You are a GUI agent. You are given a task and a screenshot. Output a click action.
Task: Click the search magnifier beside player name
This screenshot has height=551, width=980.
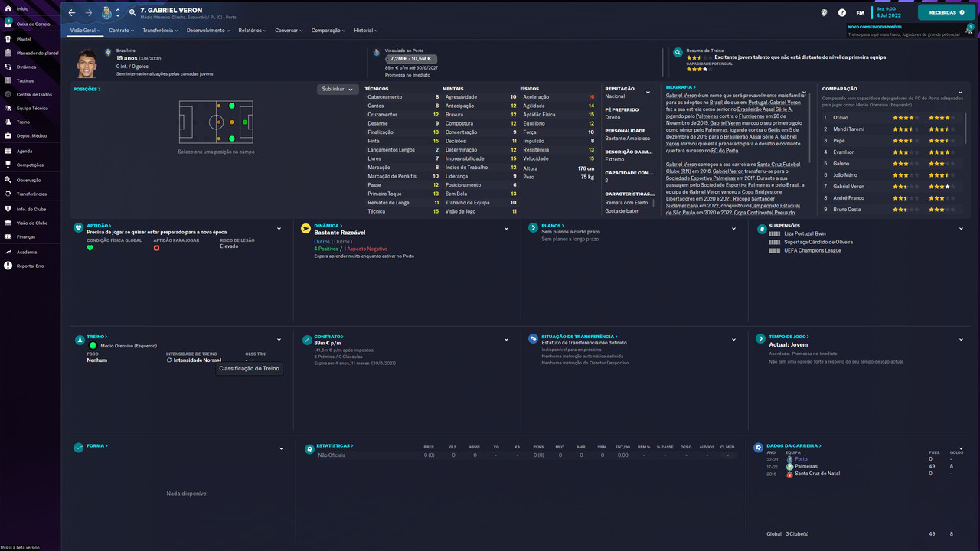[132, 12]
